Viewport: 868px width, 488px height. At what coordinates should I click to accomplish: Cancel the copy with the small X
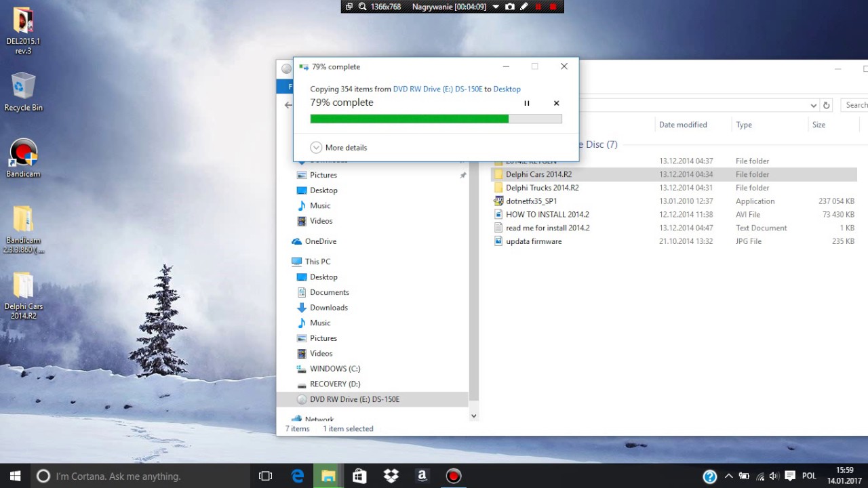[556, 103]
